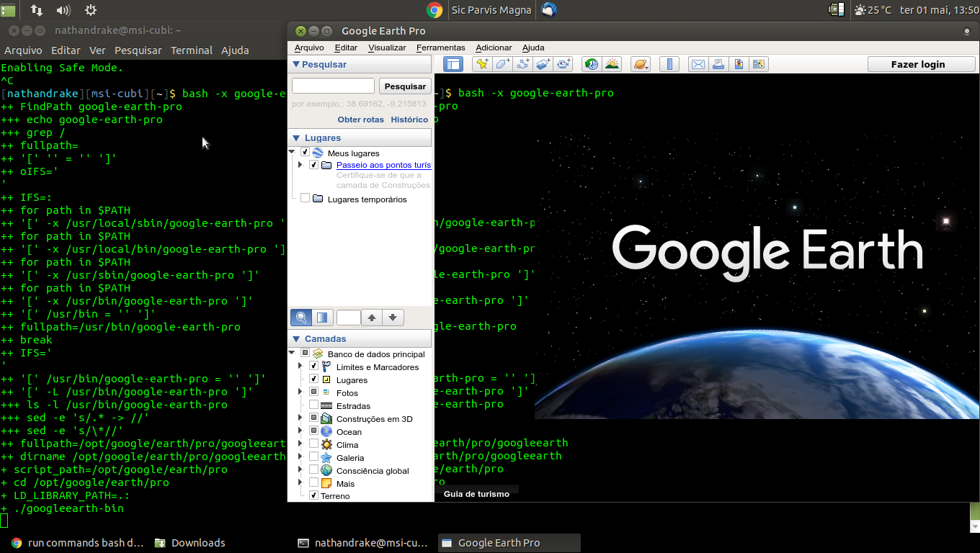
Task: Open the Ferramentas menu
Action: coord(440,48)
